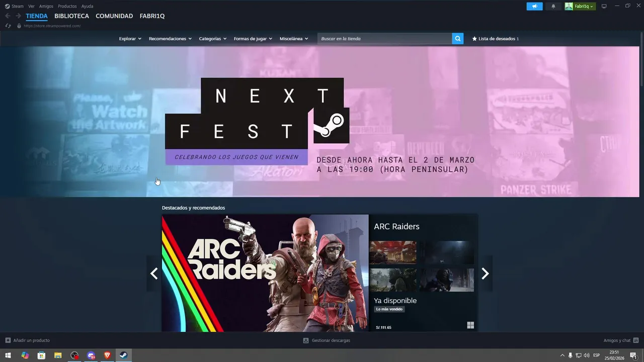Show hidden system tray icons
Screen dimensions: 644x362
coord(562,355)
